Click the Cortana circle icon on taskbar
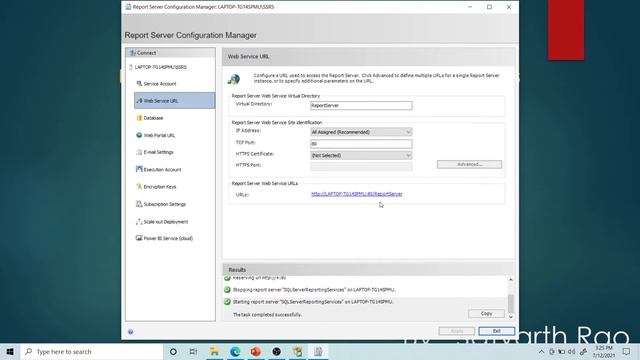 click(x=173, y=351)
